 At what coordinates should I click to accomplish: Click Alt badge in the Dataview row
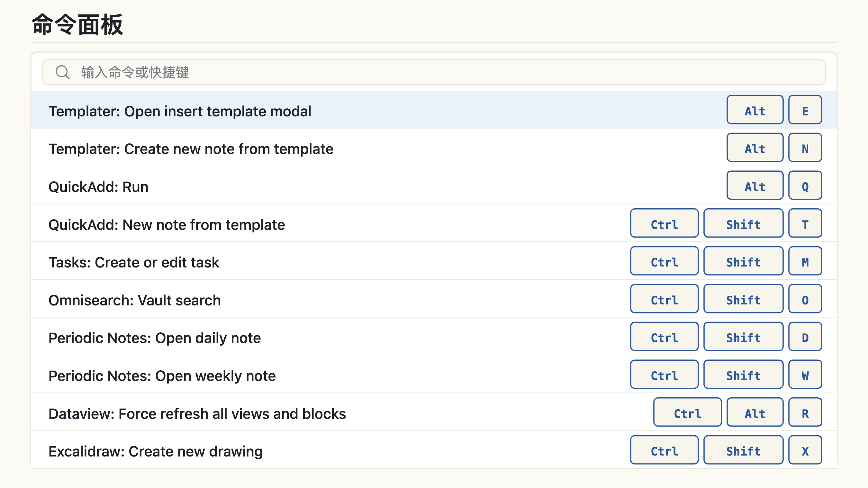(755, 411)
